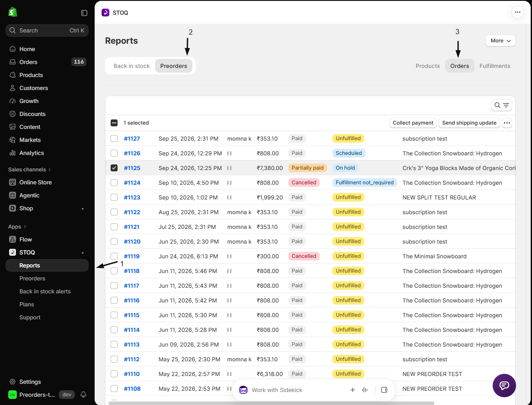Click the Collect payment button

point(413,123)
